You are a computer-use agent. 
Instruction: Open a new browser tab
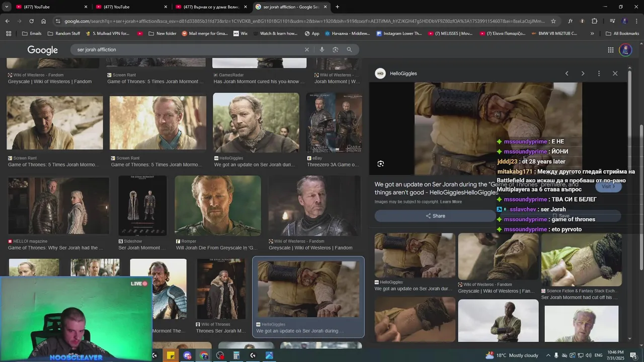pyautogui.click(x=337, y=7)
